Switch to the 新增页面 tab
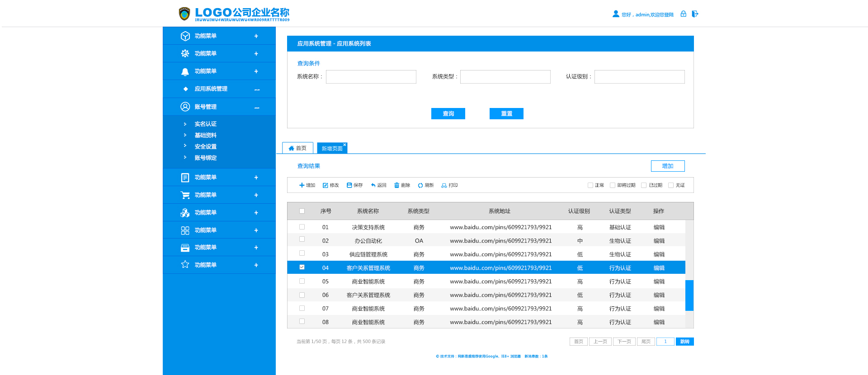Image resolution: width=868 pixels, height=375 pixels. click(x=332, y=148)
